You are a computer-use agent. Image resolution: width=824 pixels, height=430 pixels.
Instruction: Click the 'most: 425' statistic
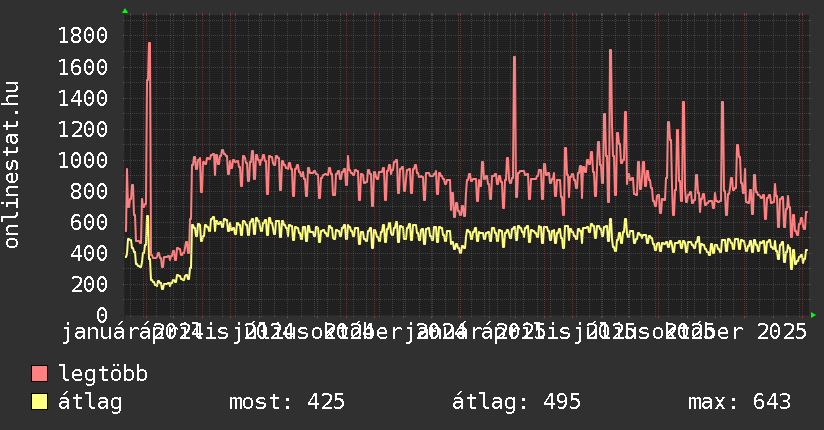tap(287, 402)
